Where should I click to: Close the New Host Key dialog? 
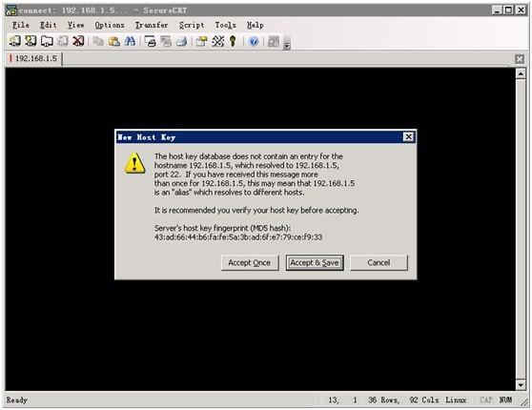coord(408,136)
